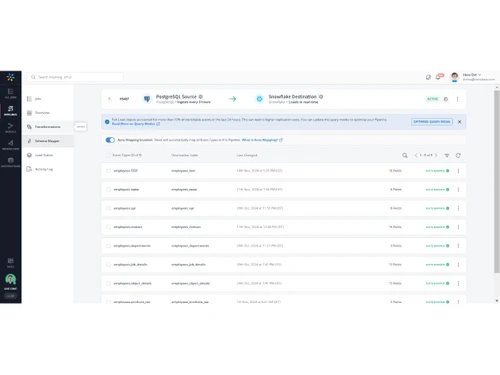This screenshot has height=375, width=500.
Task: Open the Transformations menu item
Action: coord(48,127)
